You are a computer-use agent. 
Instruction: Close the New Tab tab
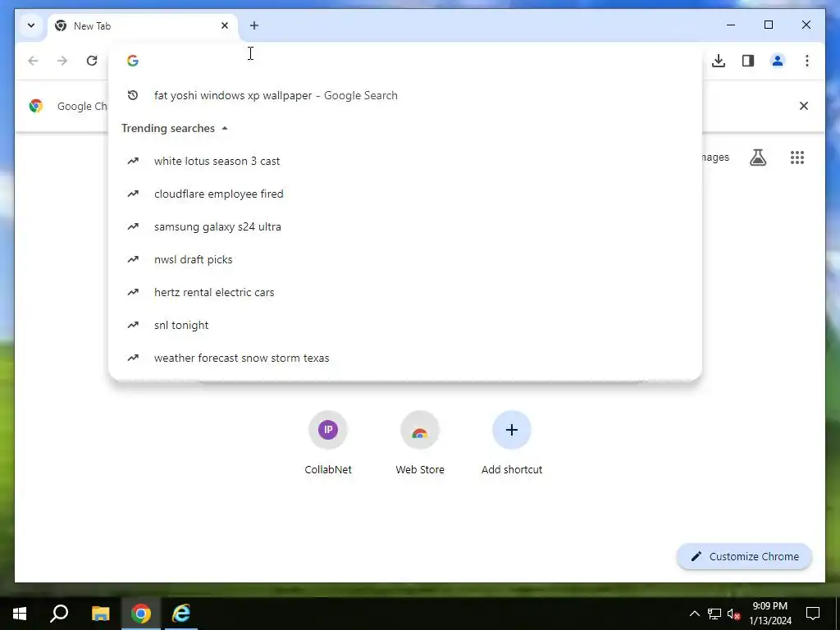pyautogui.click(x=225, y=25)
